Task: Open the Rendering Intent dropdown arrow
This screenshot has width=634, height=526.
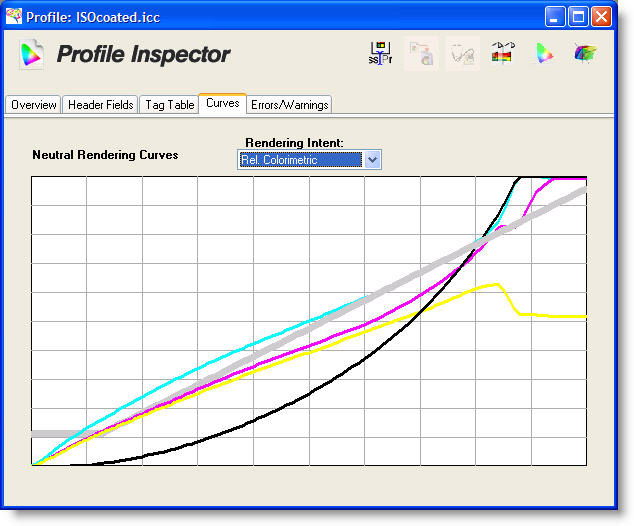Action: pyautogui.click(x=372, y=160)
